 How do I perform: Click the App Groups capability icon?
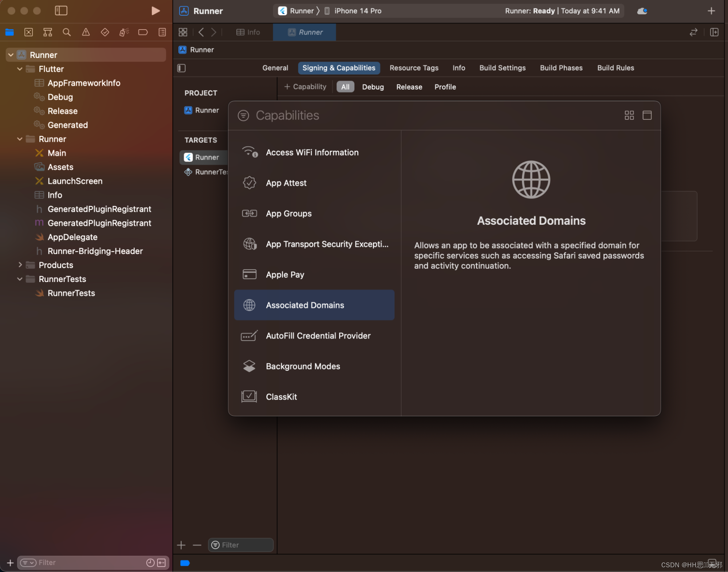click(249, 213)
